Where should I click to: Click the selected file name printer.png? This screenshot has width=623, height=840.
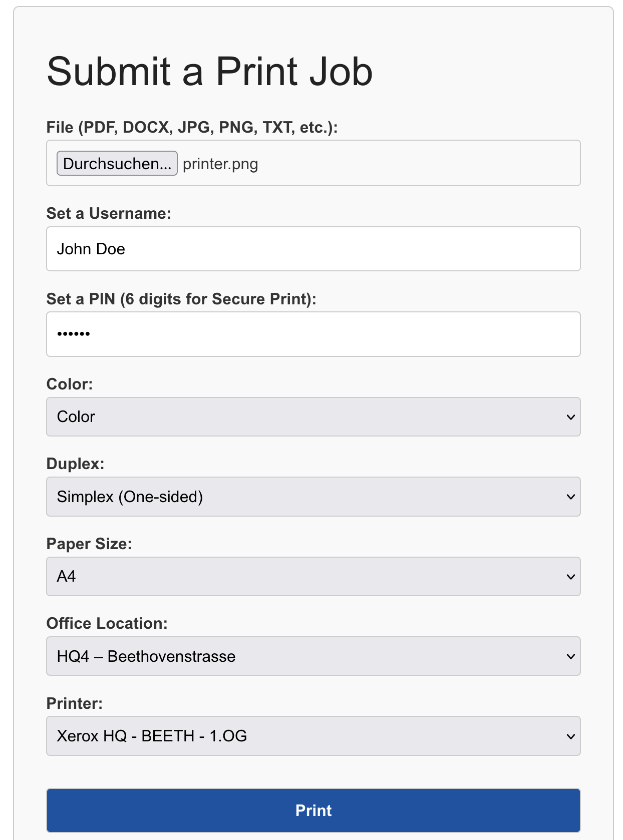point(220,164)
